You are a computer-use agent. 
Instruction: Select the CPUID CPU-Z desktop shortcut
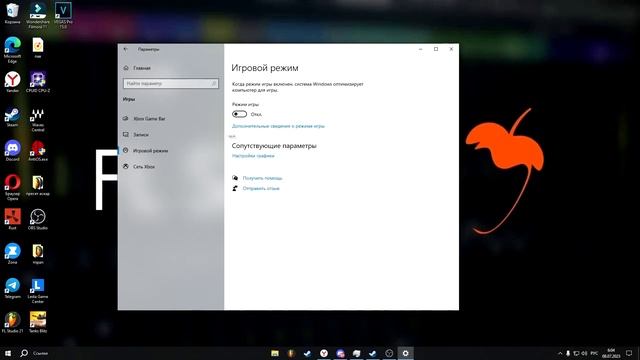coord(38,82)
